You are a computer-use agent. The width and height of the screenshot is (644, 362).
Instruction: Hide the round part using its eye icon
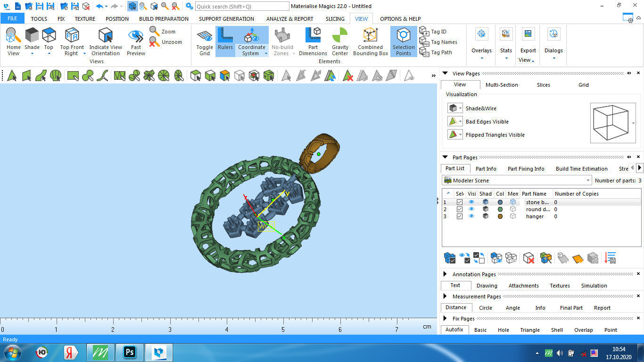(471, 209)
